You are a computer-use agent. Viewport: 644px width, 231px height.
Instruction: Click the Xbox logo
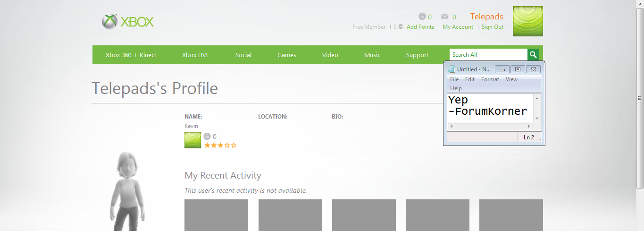point(128,22)
